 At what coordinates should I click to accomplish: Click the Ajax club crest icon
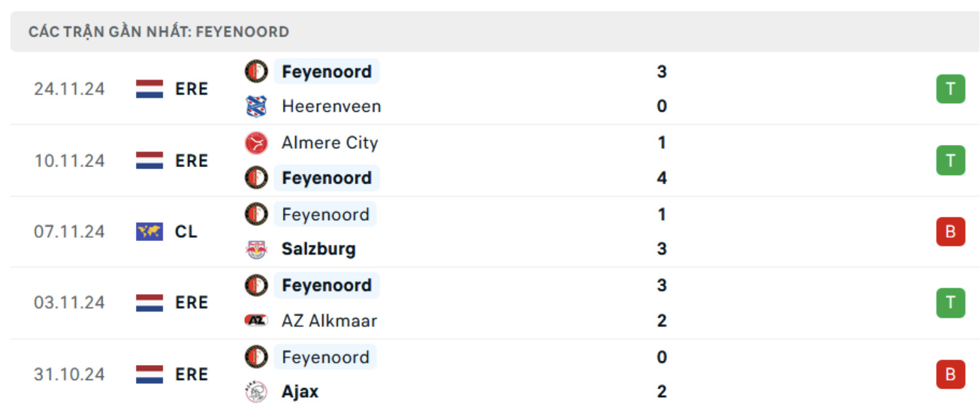(x=256, y=391)
